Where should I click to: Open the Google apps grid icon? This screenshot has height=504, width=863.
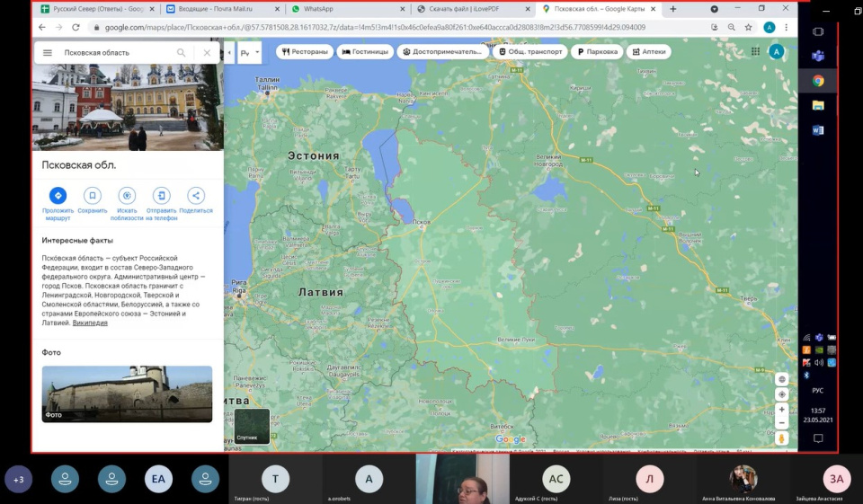(x=756, y=52)
